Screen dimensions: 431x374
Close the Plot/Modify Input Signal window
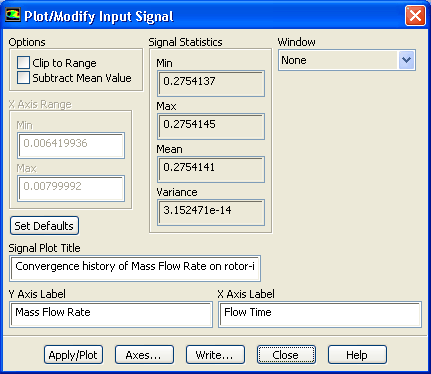tap(415, 16)
